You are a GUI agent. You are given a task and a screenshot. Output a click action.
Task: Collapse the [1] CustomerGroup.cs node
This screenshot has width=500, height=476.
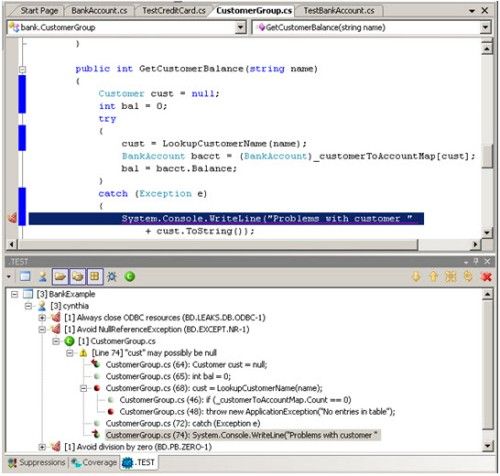coord(56,341)
